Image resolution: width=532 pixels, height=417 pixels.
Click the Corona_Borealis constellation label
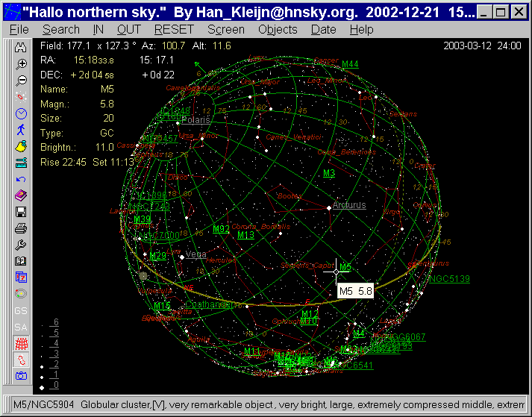coord(260,226)
